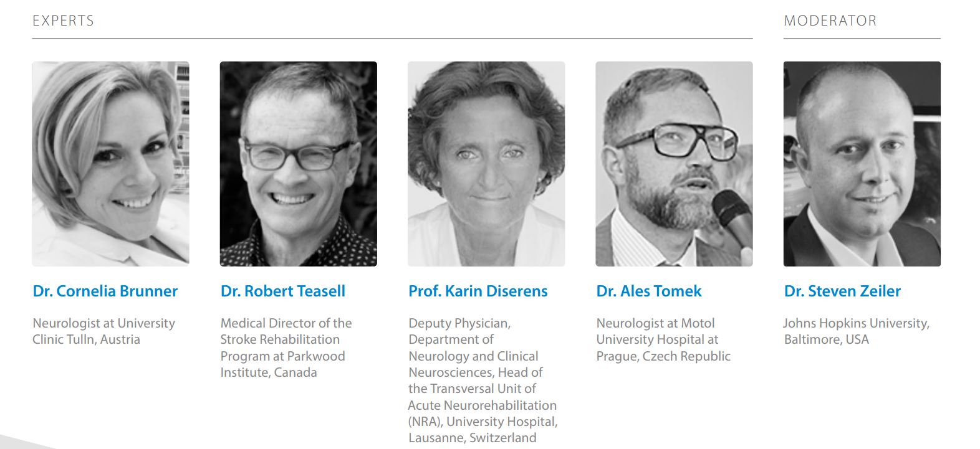Click Dr. Cornelia Brunner's portrait photo
The image size is (980, 449).
tap(110, 164)
